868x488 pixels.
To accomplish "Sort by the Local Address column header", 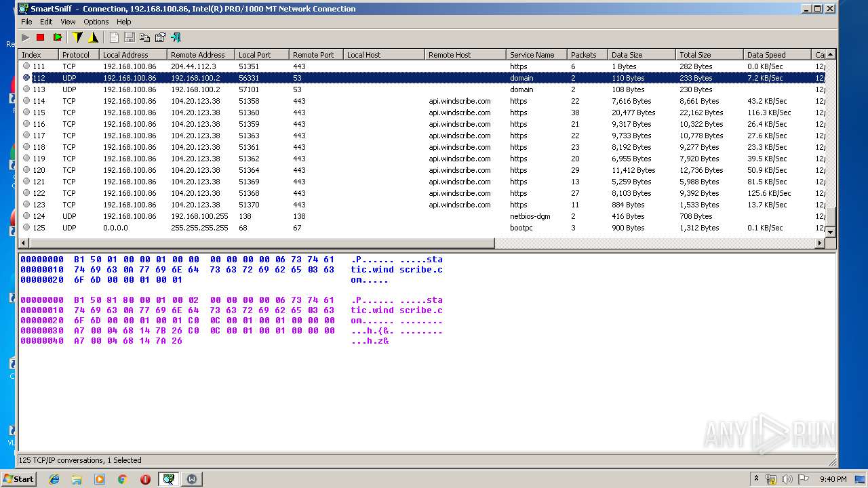I will [x=133, y=55].
